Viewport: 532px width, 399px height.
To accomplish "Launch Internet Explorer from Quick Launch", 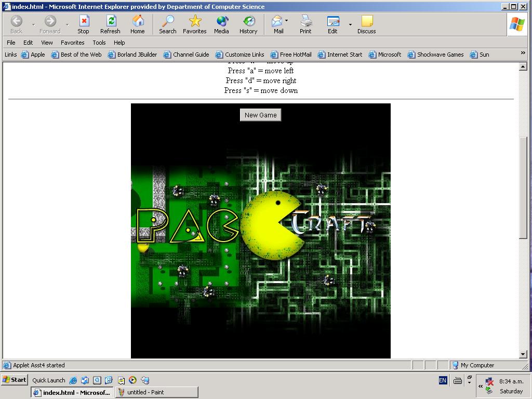I will (x=73, y=380).
